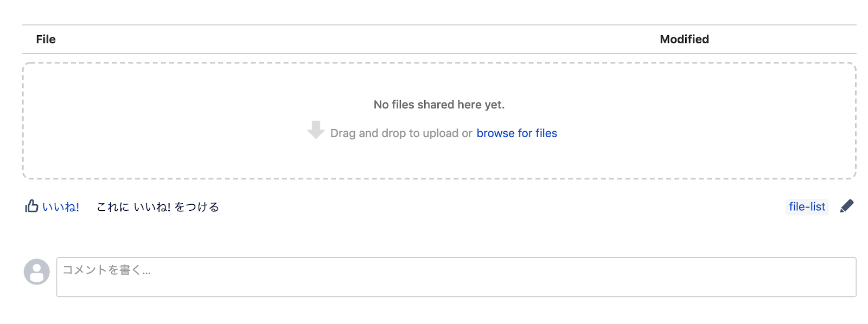
Task: Click the 'No files shared here yet.' message
Action: (439, 105)
